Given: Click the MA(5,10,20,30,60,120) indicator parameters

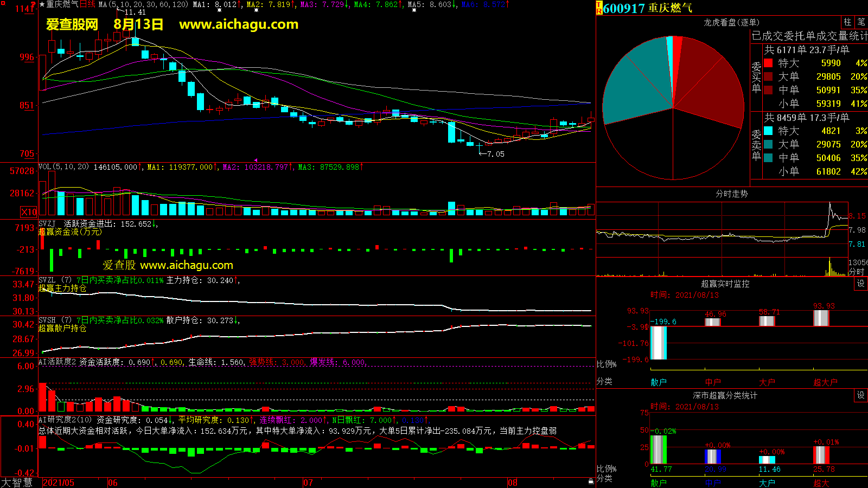Looking at the screenshot, I should tap(143, 4).
